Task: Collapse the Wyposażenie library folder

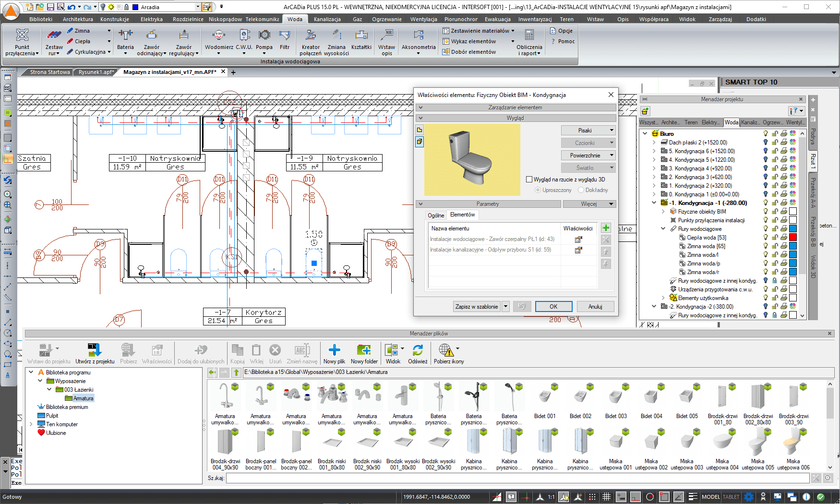Action: click(x=40, y=381)
